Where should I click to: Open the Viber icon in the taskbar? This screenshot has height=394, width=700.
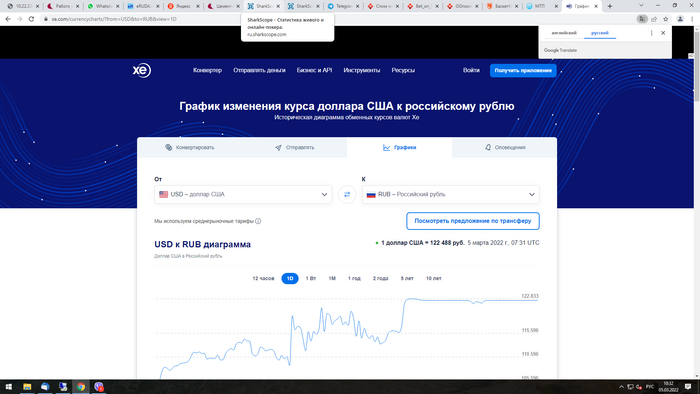[99, 387]
